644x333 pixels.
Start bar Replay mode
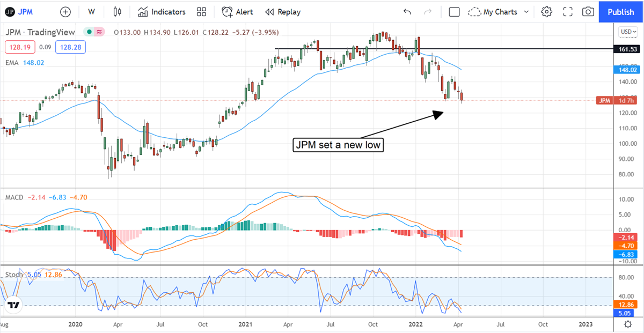coord(282,12)
